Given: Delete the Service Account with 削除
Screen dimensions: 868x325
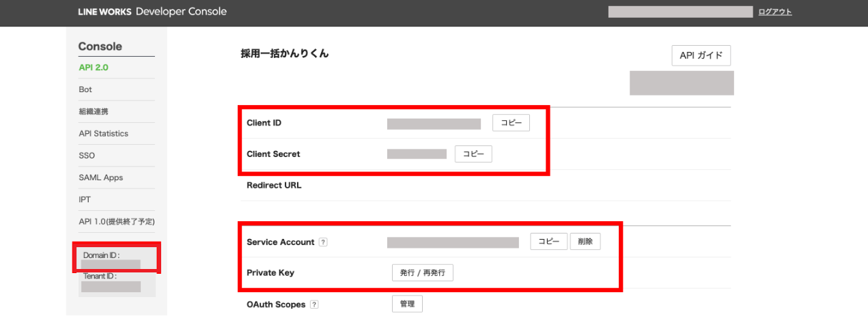Looking at the screenshot, I should [585, 242].
